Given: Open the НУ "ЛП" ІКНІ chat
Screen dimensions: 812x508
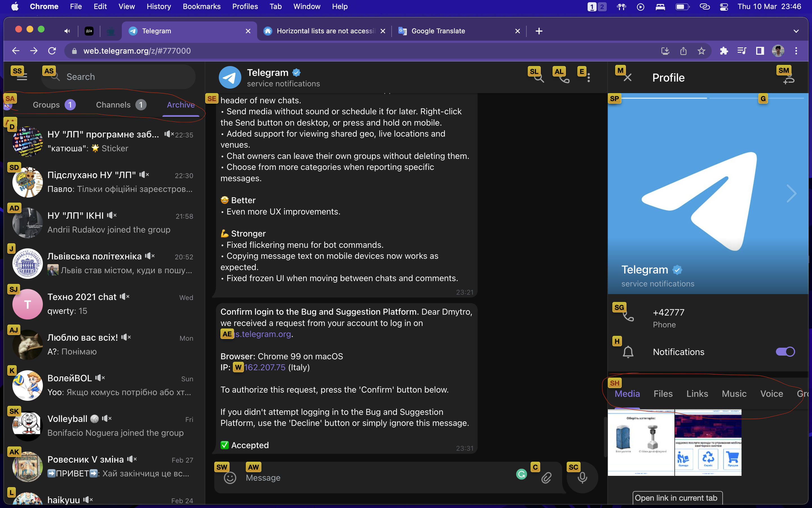Looking at the screenshot, I should tap(104, 223).
